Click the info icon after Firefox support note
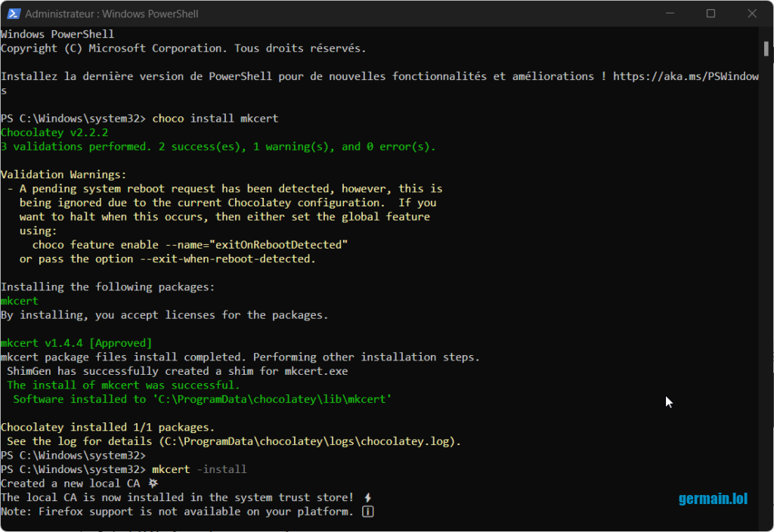Viewport: 774px width, 532px height. click(x=368, y=512)
